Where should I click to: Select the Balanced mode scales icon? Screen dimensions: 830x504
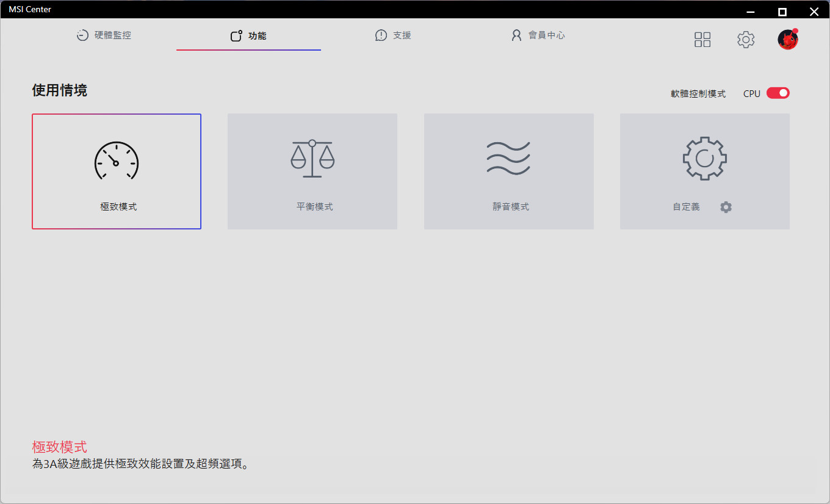click(312, 159)
